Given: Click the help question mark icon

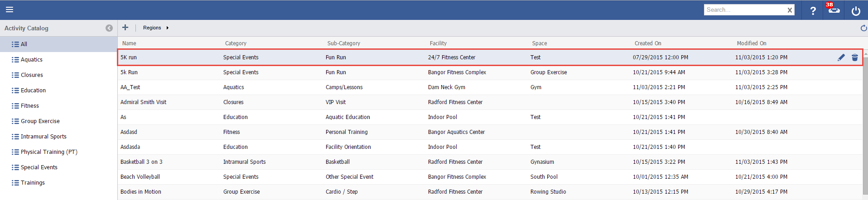Looking at the screenshot, I should coord(813,10).
